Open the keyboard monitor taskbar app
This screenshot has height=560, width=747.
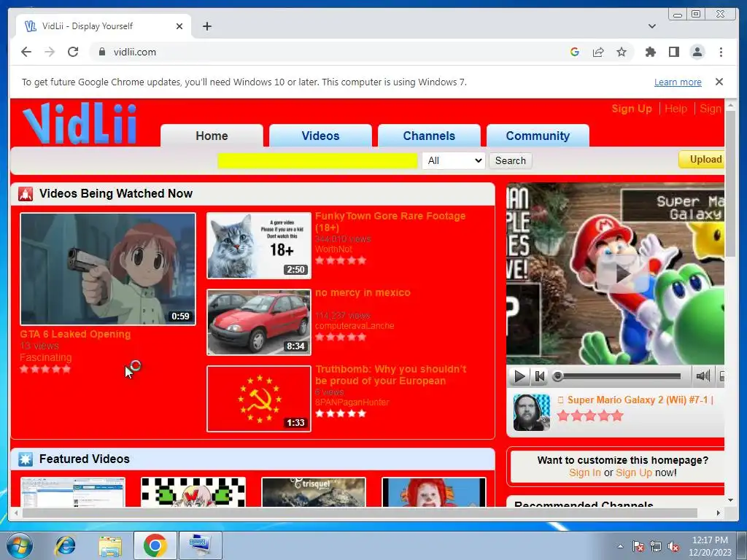(200, 545)
